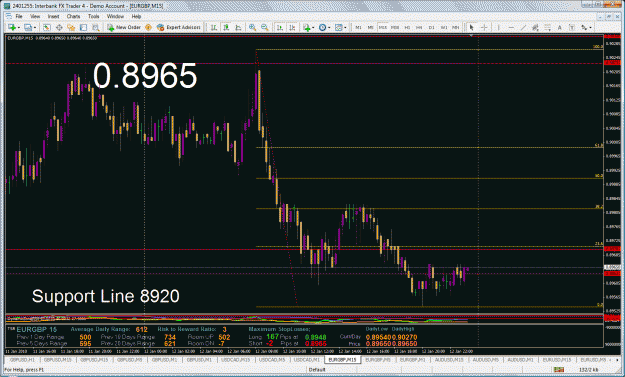Click the New Order button
The image size is (625, 377).
click(x=124, y=27)
